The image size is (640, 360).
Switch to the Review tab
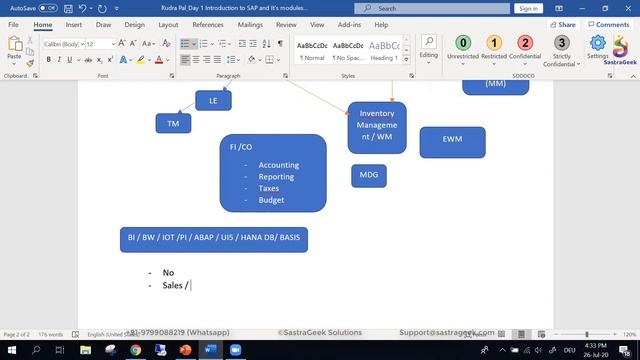[286, 25]
